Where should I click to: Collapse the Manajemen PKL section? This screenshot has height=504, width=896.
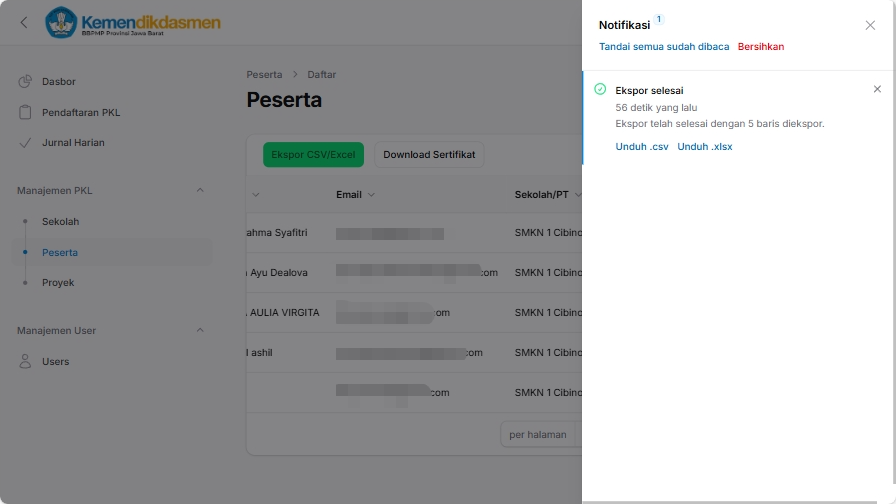[x=199, y=190]
